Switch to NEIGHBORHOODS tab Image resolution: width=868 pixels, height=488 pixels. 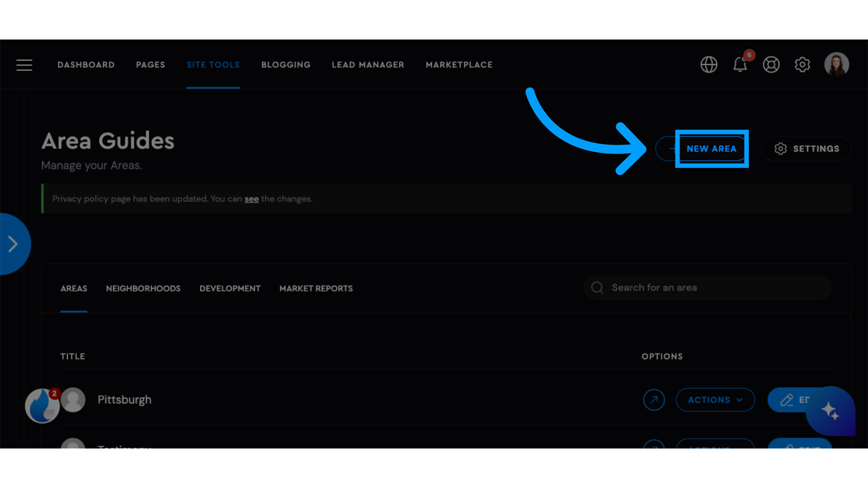point(142,288)
